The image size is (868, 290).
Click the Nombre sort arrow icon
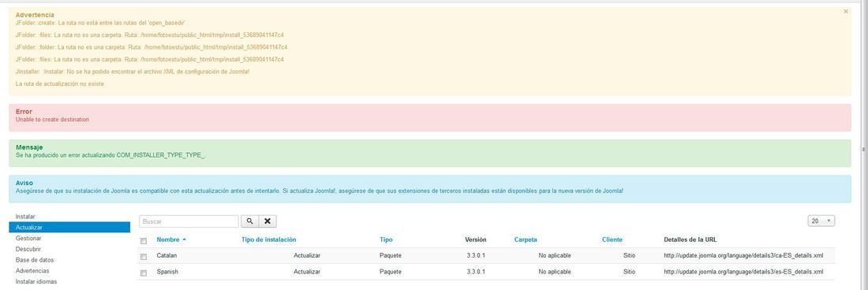tap(184, 240)
